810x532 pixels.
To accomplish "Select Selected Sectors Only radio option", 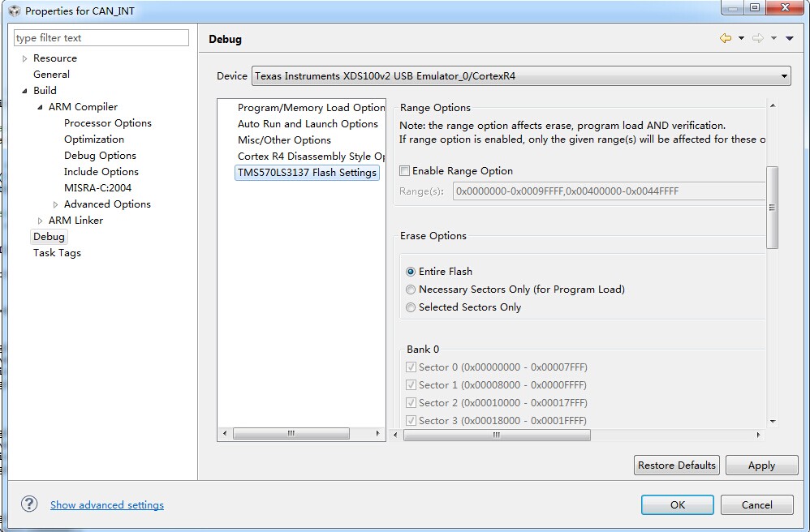I will coord(411,307).
